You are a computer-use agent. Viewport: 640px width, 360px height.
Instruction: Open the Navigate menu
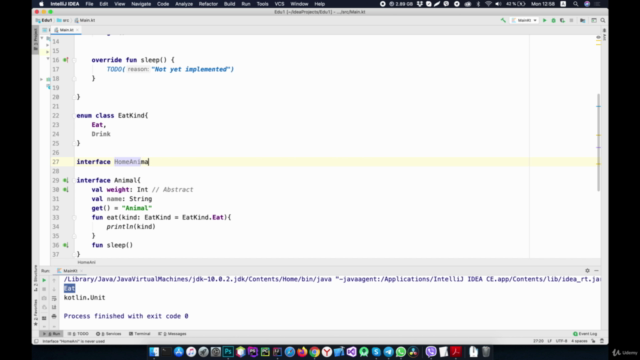coord(141,4)
